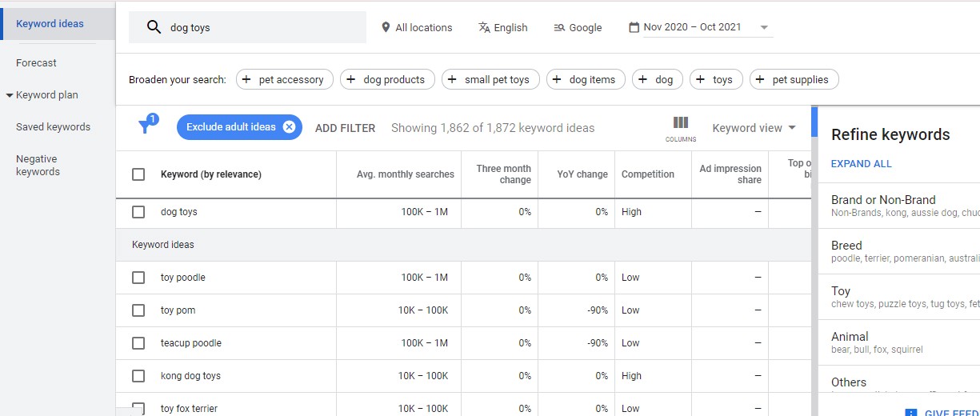
Task: Select the 'kong dog toys' row checkbox
Action: click(x=138, y=376)
